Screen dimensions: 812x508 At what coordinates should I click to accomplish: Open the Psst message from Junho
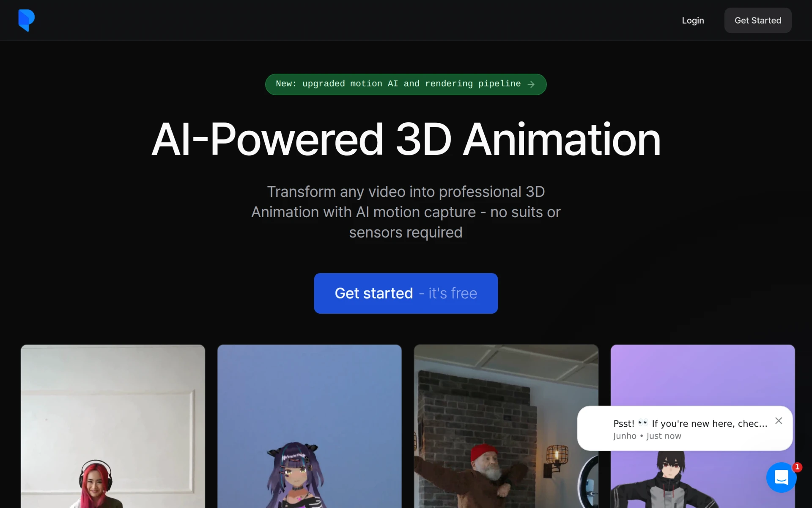pos(685,428)
